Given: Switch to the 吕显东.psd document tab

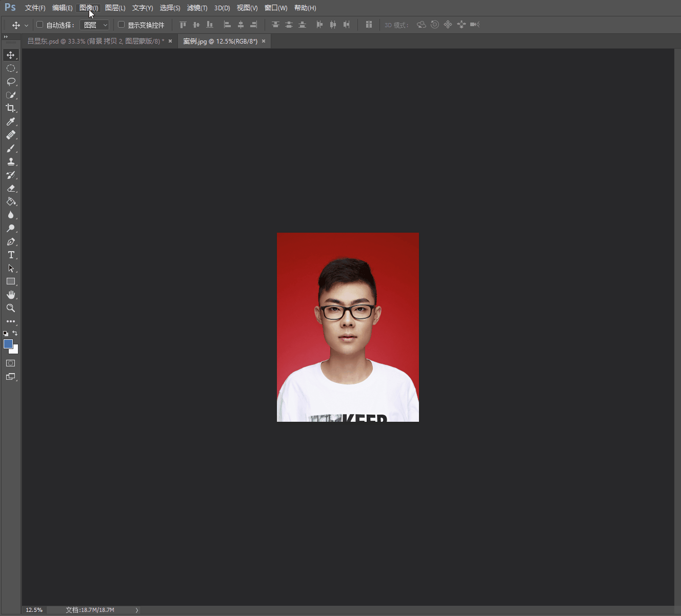Looking at the screenshot, I should (95, 41).
